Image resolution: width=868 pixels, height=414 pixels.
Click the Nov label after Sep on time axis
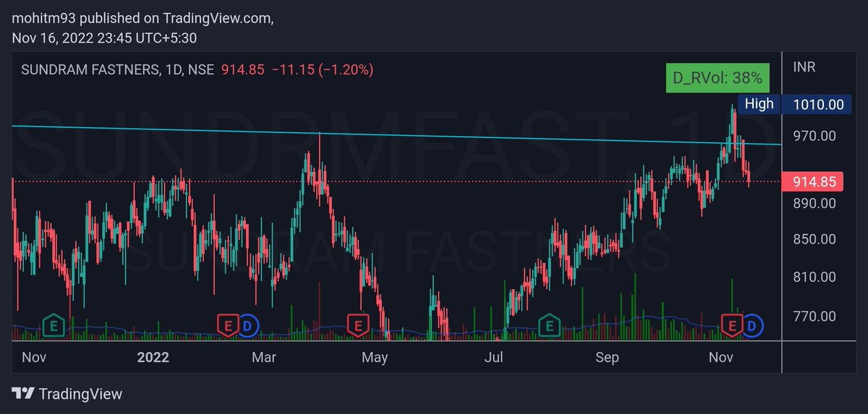pyautogui.click(x=721, y=358)
